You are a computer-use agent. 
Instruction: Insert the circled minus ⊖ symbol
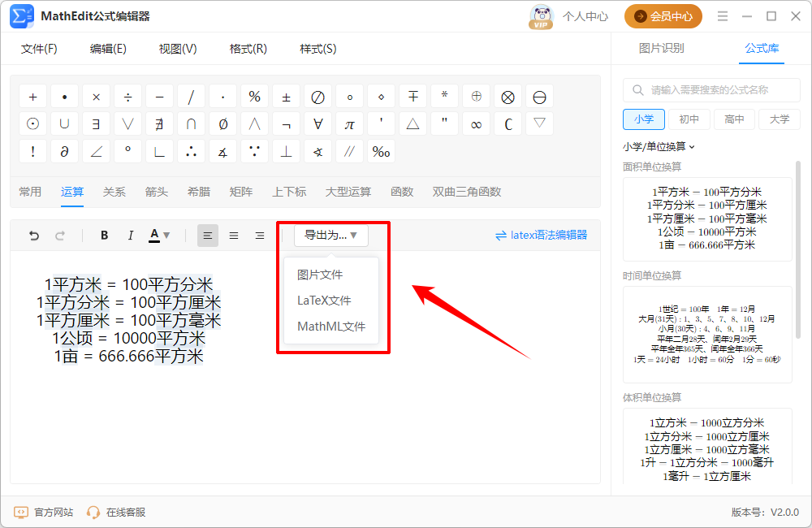[x=540, y=97]
